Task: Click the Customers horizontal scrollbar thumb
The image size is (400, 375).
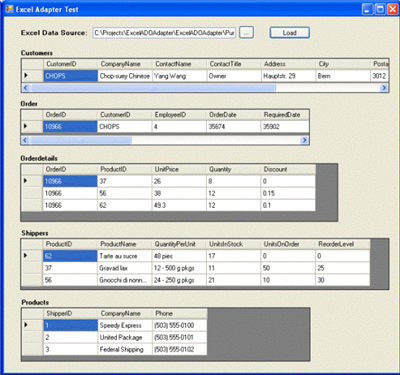Action: pos(153,88)
